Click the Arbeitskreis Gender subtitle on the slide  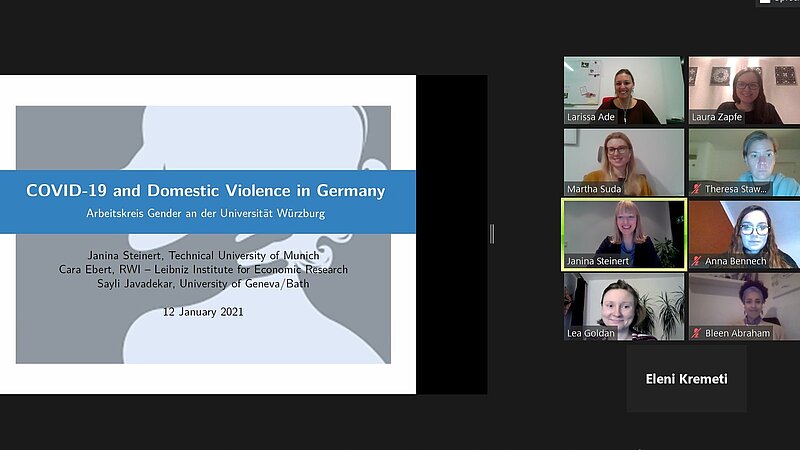(x=205, y=213)
